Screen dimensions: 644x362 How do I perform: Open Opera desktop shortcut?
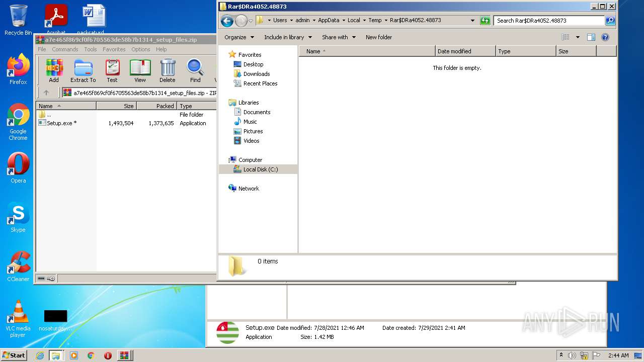pyautogui.click(x=18, y=168)
